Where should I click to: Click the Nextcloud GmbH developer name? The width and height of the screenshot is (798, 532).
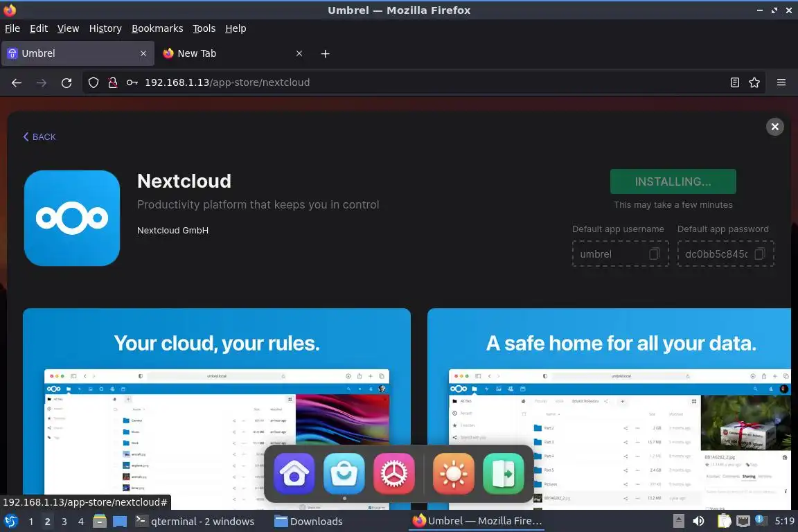click(172, 230)
